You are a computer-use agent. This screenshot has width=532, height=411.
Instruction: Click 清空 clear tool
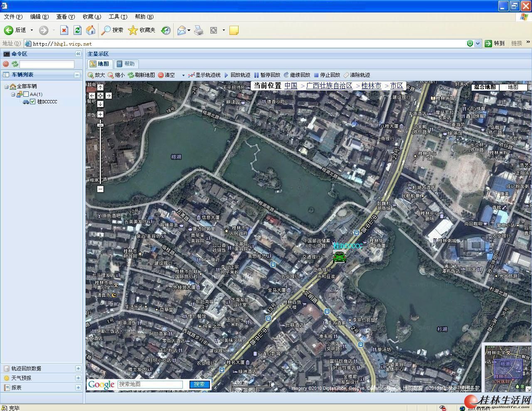[166, 75]
